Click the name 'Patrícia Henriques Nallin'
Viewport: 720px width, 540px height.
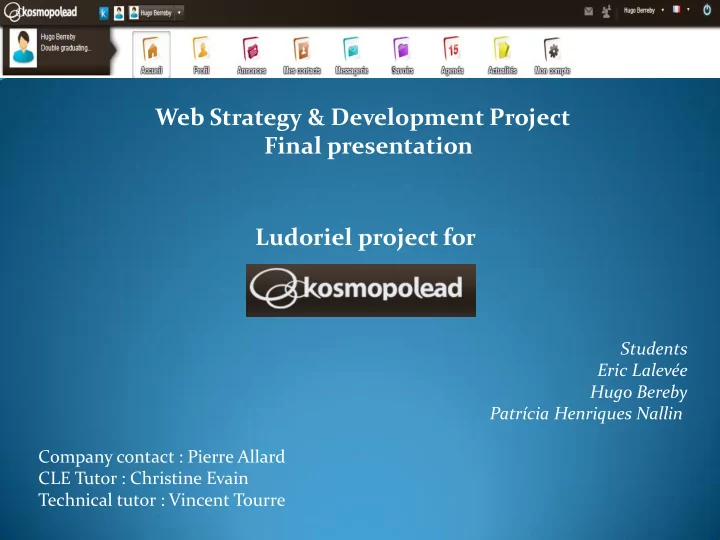pos(586,413)
